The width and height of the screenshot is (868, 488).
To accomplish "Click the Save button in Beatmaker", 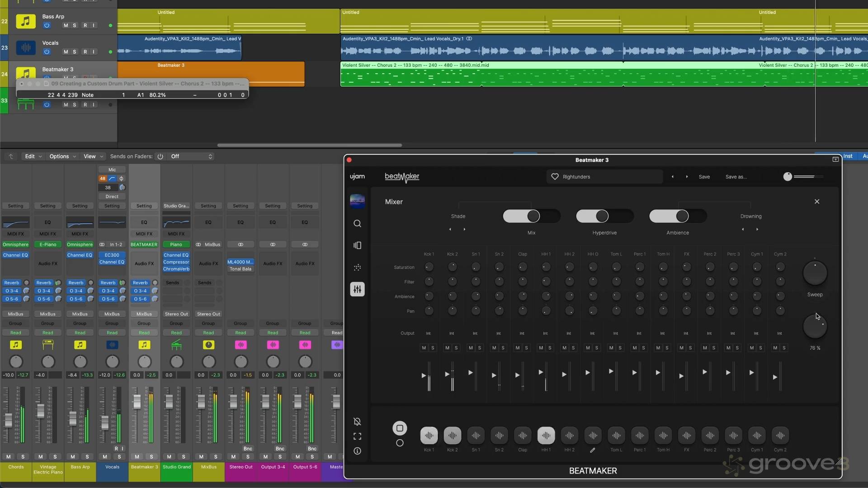I will (704, 177).
